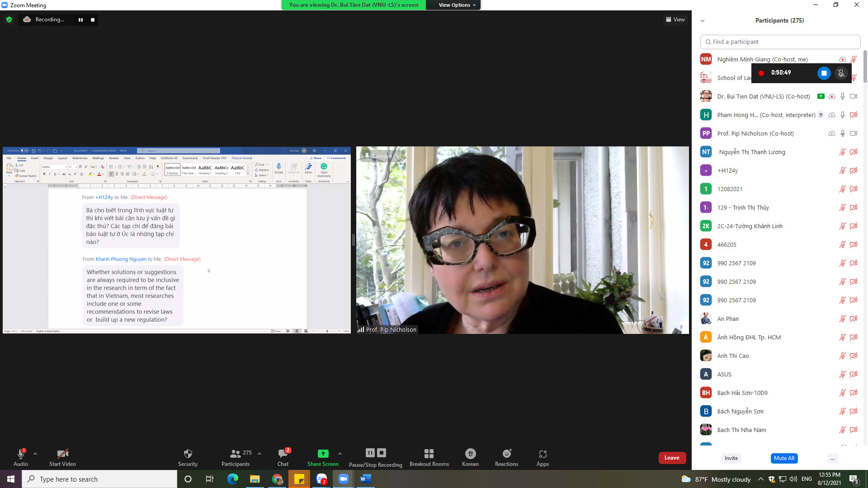868x488 pixels.
Task: Open the View Options dropdown
Action: tap(457, 5)
